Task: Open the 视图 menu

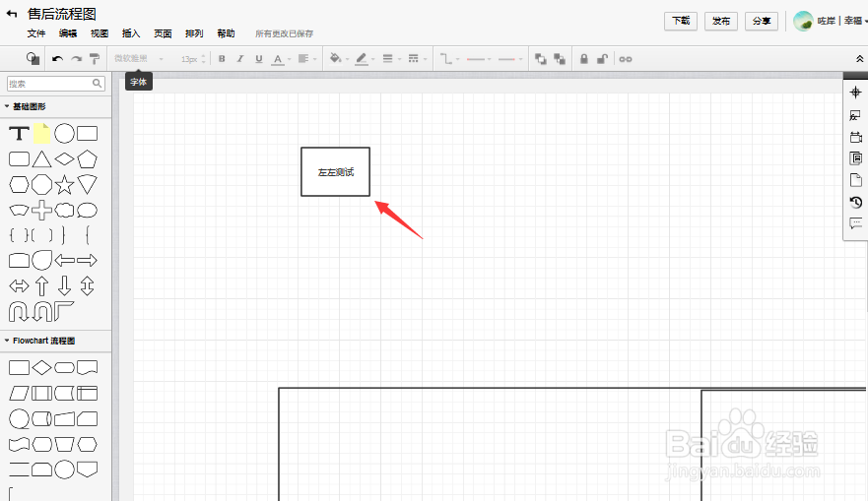Action: 100,33
